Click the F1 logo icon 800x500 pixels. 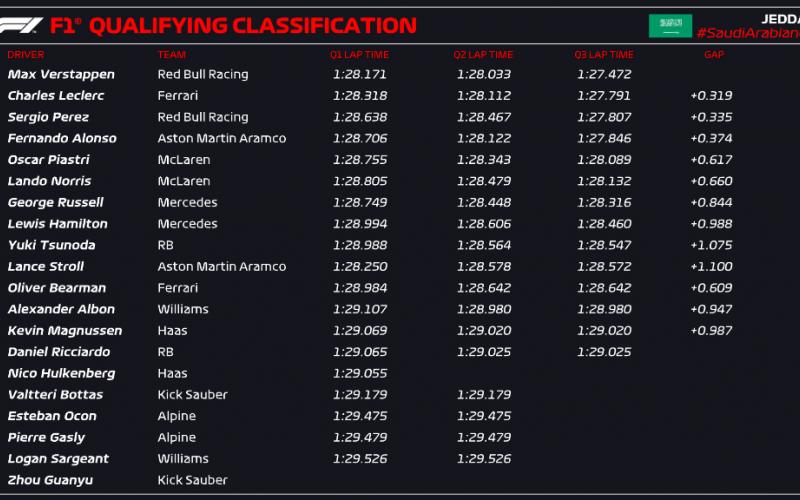[20, 25]
